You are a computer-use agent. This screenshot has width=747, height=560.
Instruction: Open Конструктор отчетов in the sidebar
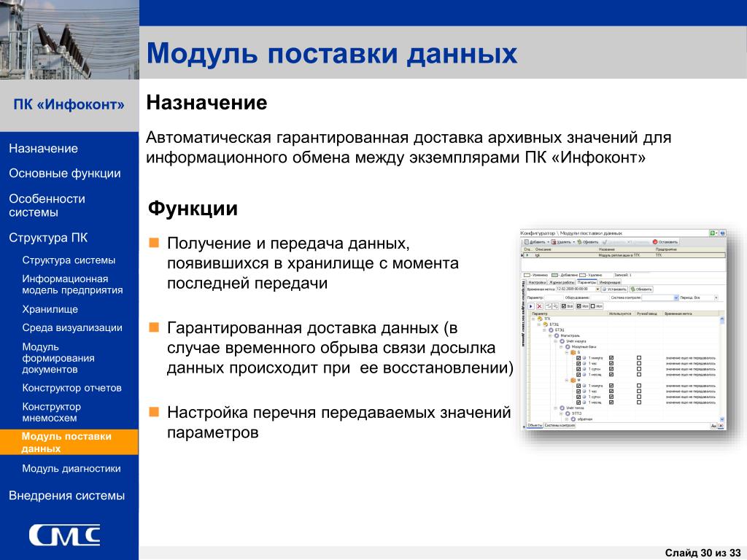click(72, 388)
